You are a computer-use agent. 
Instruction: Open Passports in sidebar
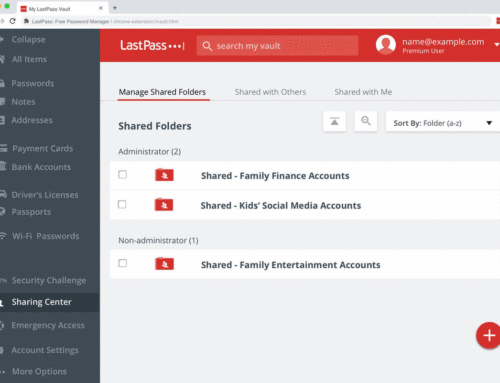point(31,212)
